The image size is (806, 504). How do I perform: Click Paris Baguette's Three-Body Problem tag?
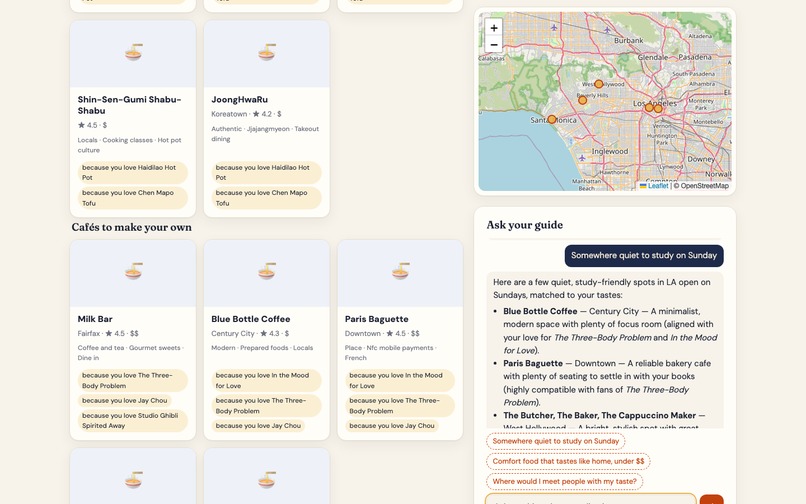pyautogui.click(x=400, y=406)
